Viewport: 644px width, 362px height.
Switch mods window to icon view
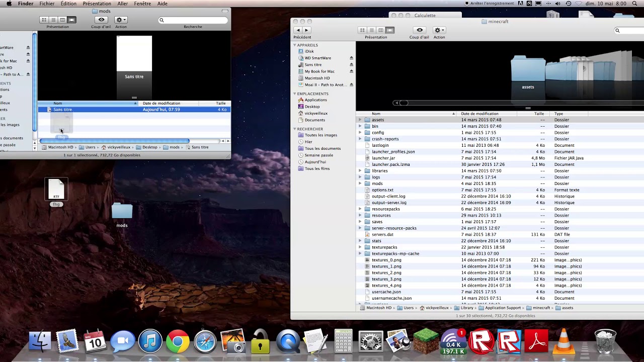(x=44, y=20)
